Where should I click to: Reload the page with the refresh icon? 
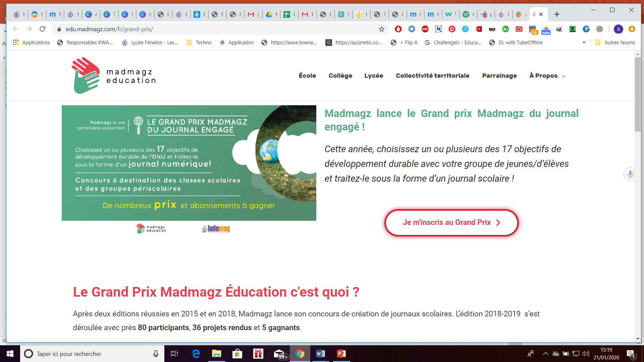point(42,29)
